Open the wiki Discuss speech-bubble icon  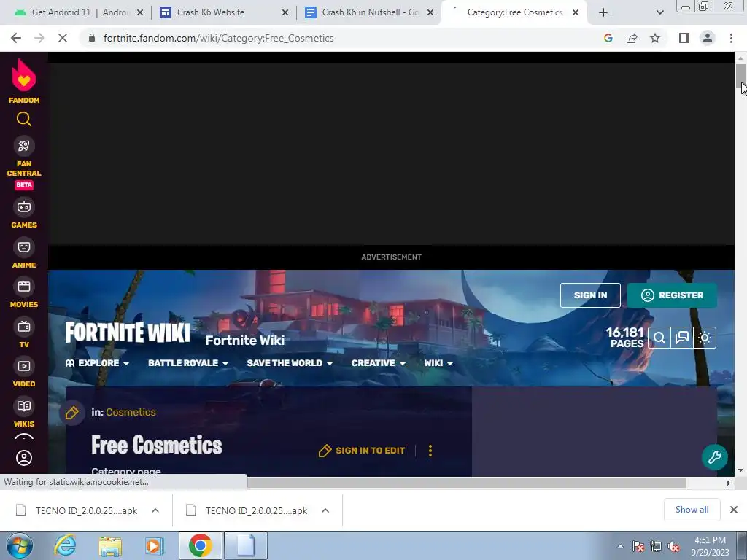(x=682, y=338)
